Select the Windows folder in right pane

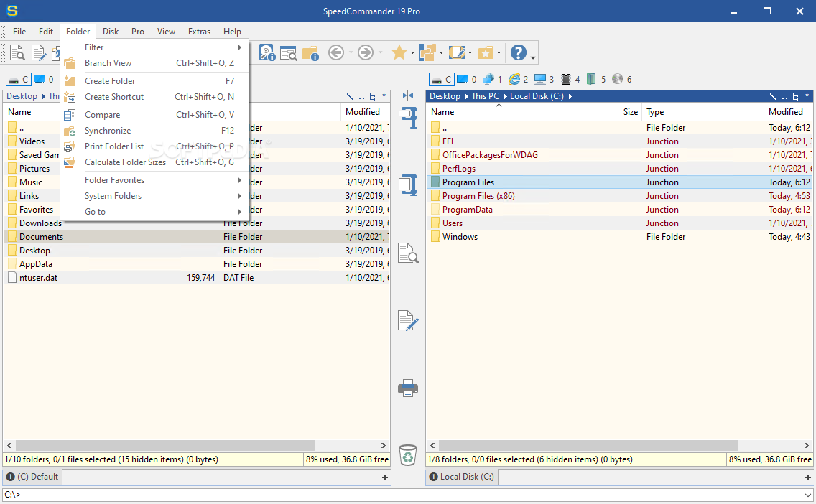(x=619, y=237)
